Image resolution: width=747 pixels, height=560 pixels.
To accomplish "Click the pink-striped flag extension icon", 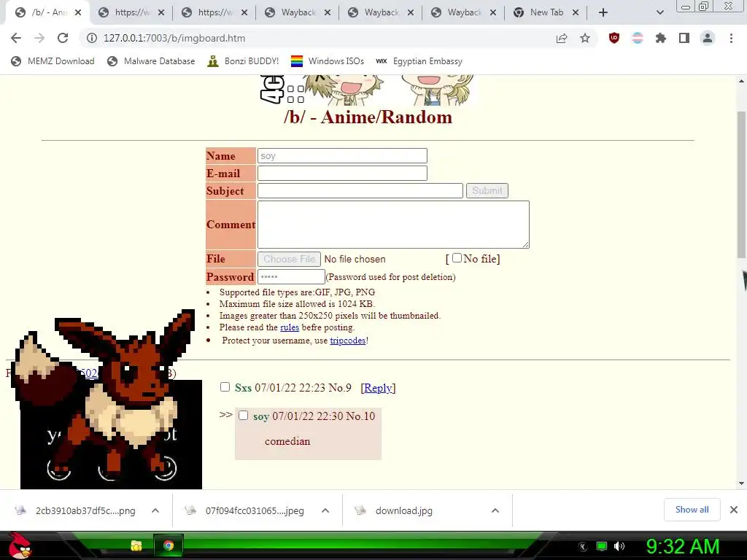I will pos(638,38).
